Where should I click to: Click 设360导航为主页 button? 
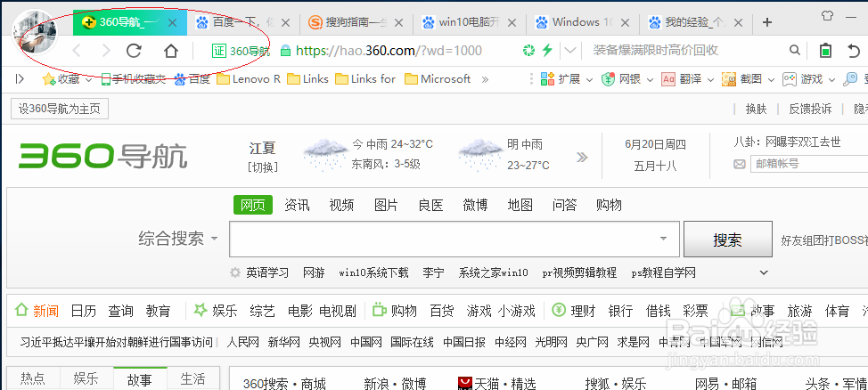click(60, 109)
